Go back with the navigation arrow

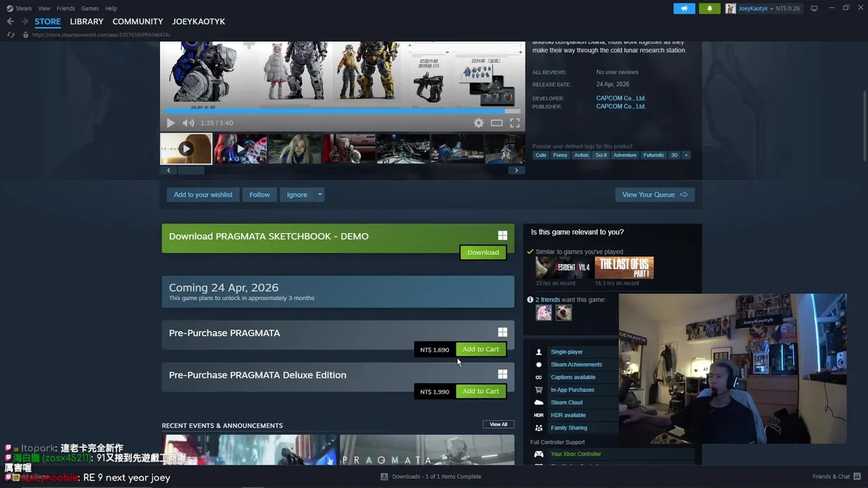click(x=10, y=22)
